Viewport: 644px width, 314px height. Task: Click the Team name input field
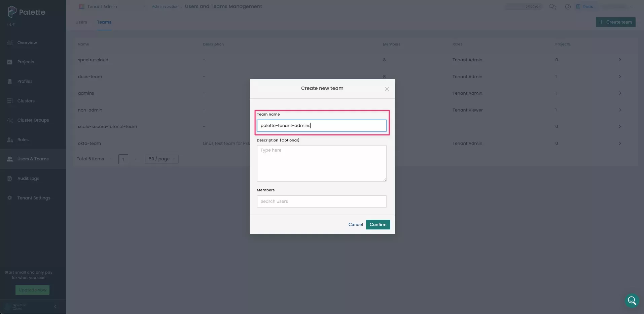click(x=321, y=126)
